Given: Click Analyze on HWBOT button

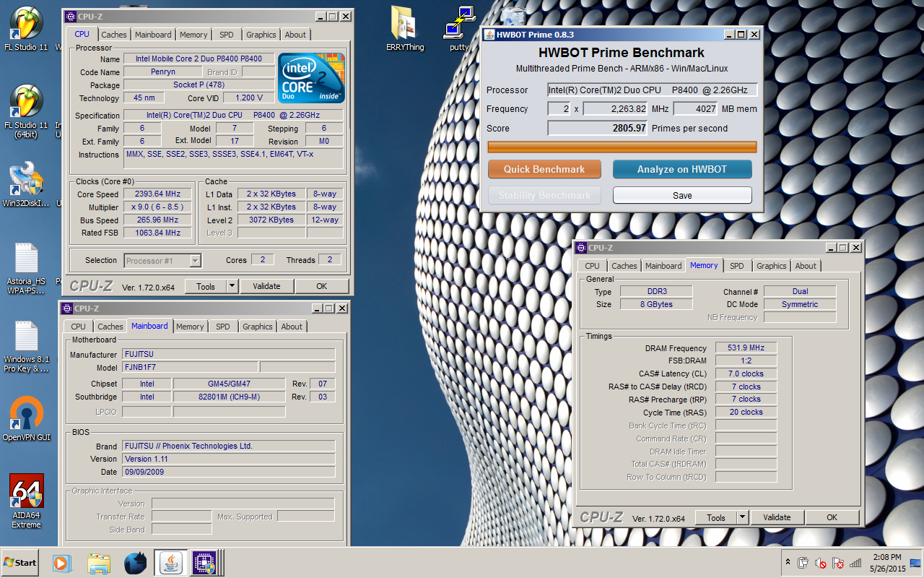Looking at the screenshot, I should click(x=682, y=169).
